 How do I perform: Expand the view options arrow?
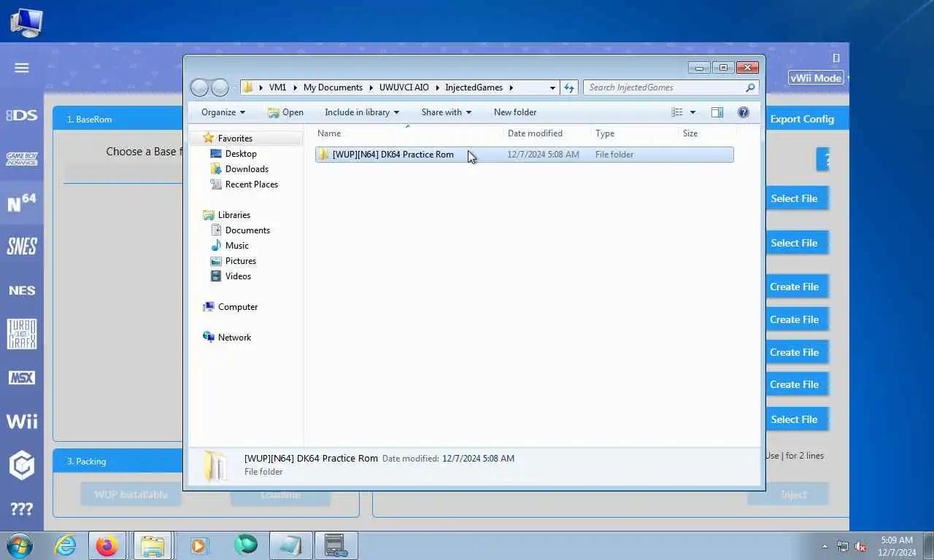pos(692,112)
